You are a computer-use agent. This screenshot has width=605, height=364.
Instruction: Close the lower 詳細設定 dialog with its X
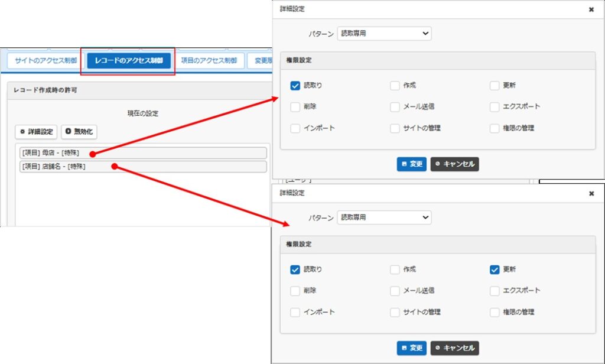(591, 193)
